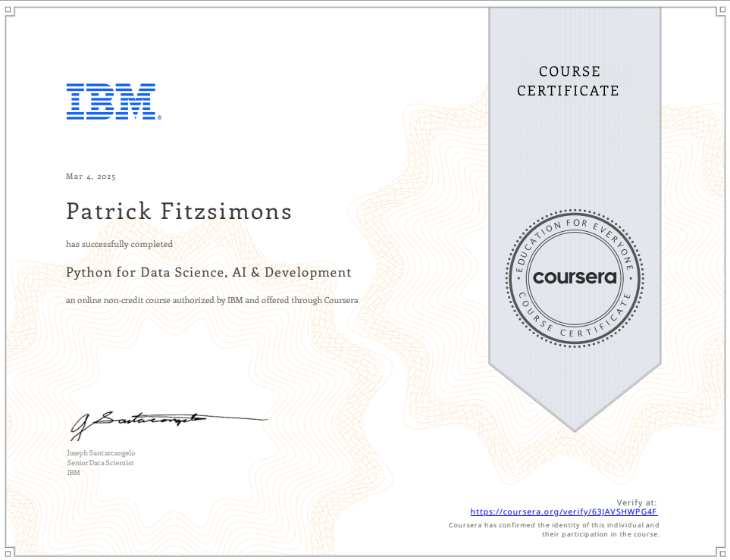Click the registered trademark symbol beside IBM logo
The height and width of the screenshot is (560, 730).
pos(159,117)
